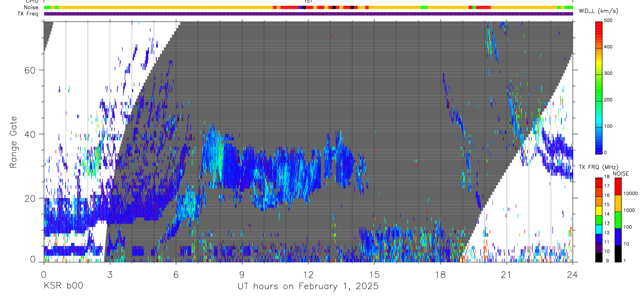This screenshot has width=644, height=297.
Task: Select the cyan 12 MHz swatch in TX FRQ legend
Action: tap(598, 229)
